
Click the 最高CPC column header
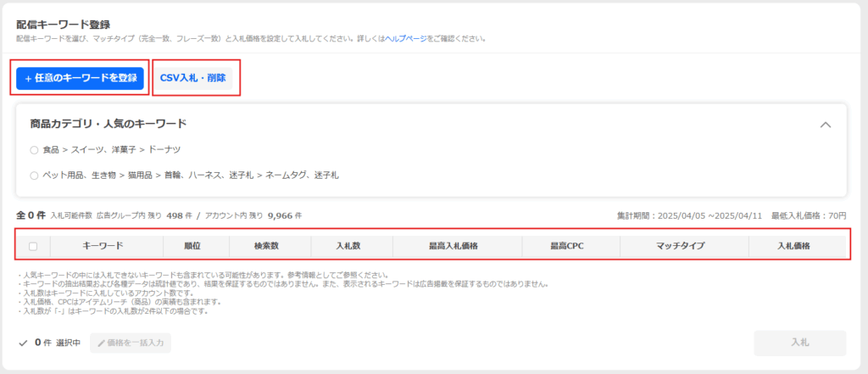coord(567,246)
